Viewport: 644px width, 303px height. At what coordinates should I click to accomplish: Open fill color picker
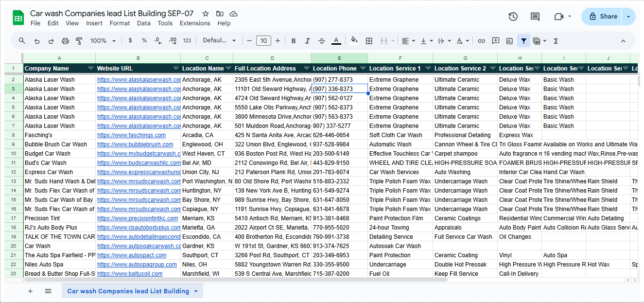pyautogui.click(x=354, y=41)
